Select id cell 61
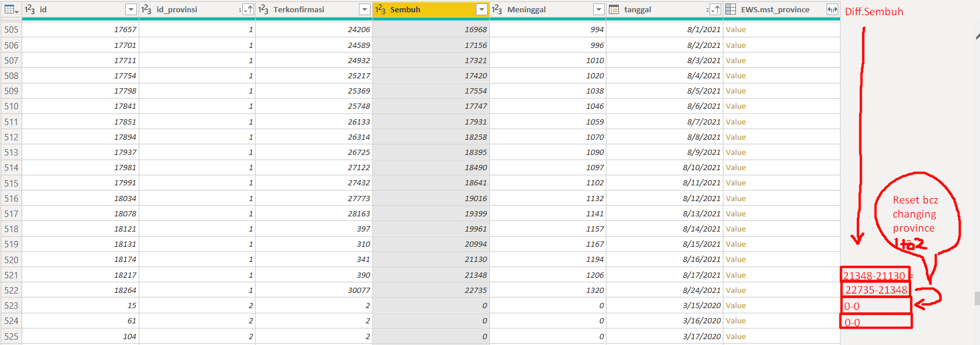 80,321
